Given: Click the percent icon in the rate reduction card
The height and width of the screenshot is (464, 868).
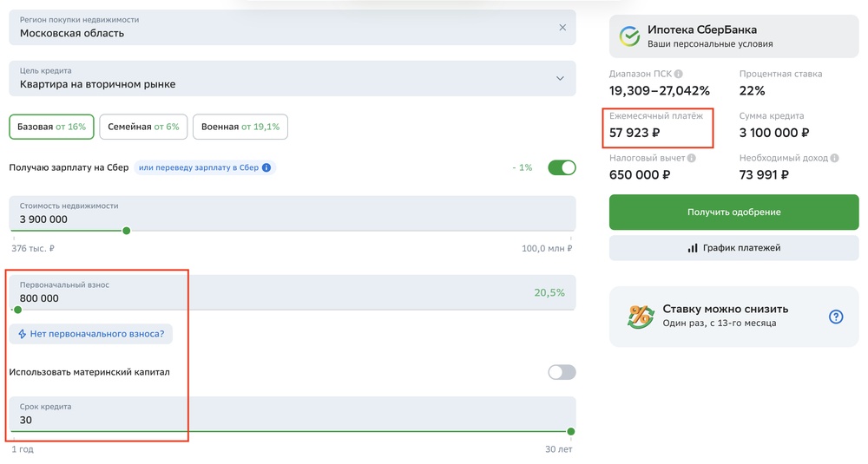Looking at the screenshot, I should pyautogui.click(x=641, y=317).
